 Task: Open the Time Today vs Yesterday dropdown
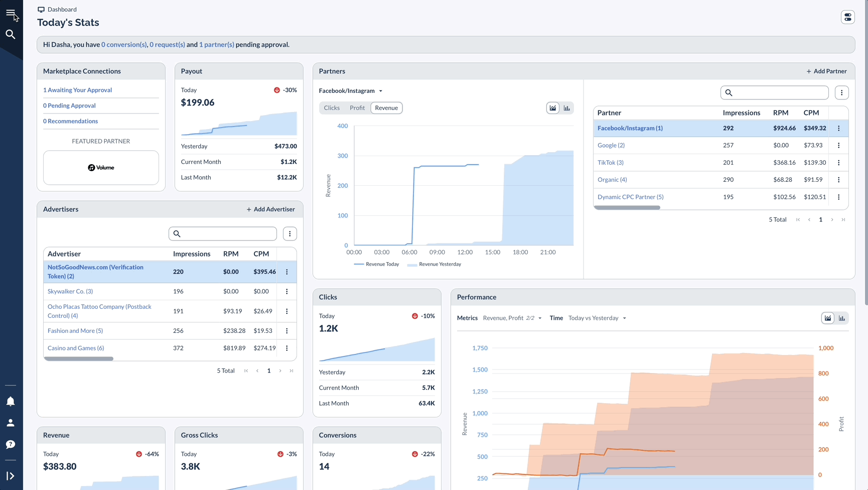tap(597, 318)
